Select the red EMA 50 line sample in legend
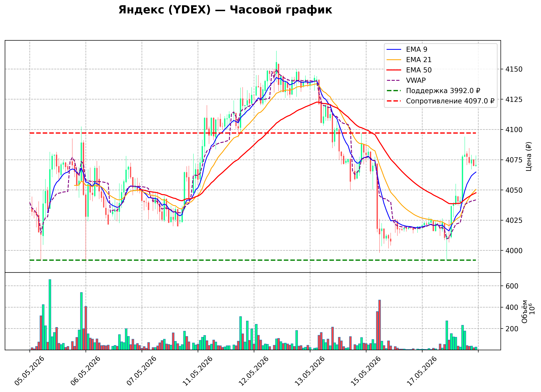The width and height of the screenshot is (541, 392). pos(394,70)
